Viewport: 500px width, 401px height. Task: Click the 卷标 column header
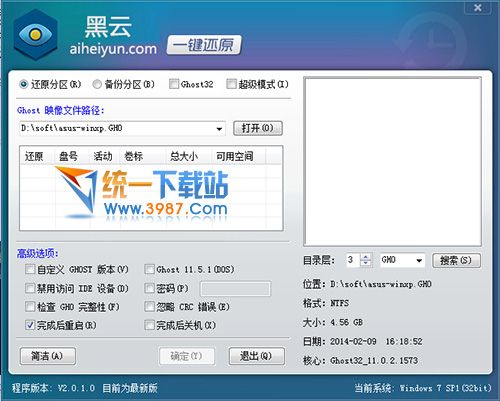(134, 156)
